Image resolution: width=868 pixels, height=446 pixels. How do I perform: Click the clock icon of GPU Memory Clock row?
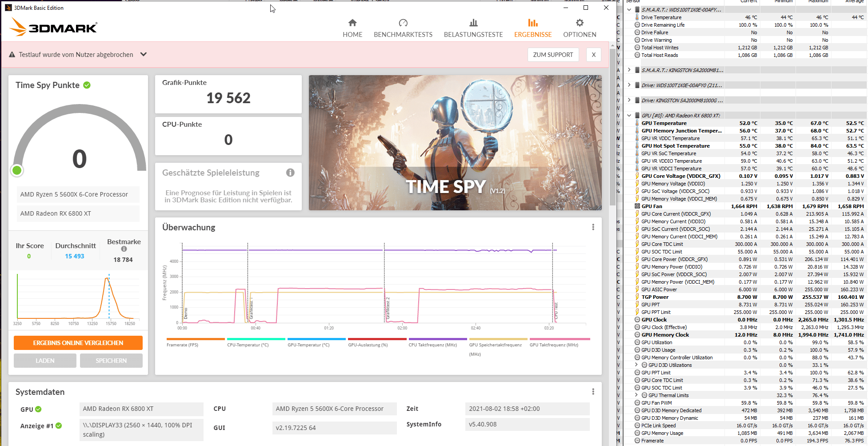point(637,335)
